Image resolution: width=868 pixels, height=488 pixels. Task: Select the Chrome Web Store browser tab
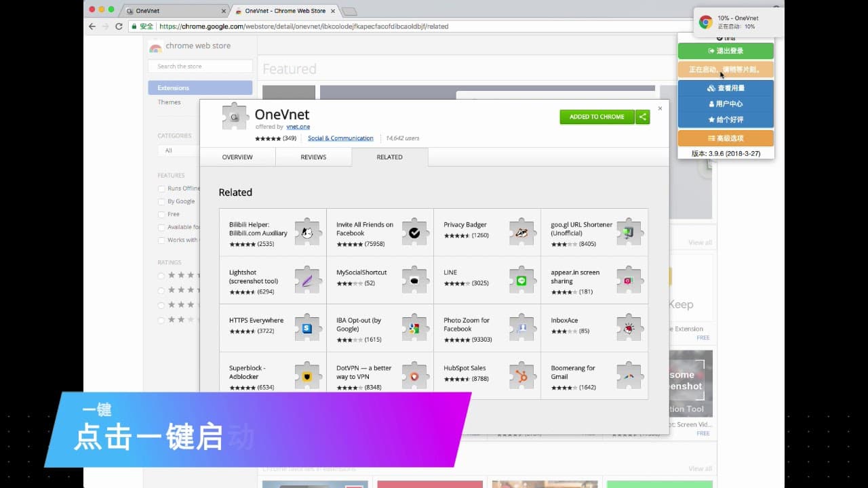click(285, 11)
